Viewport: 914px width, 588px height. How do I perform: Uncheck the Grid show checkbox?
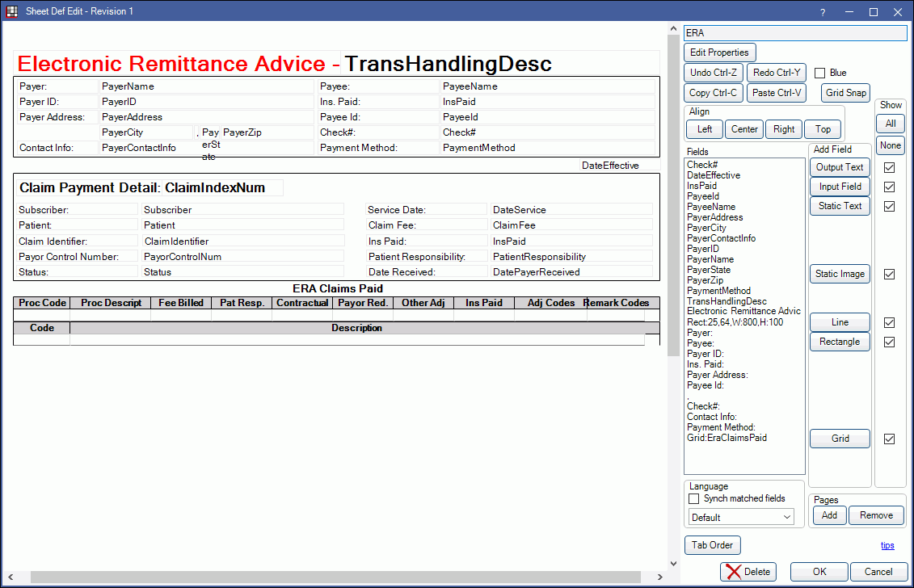click(x=889, y=439)
